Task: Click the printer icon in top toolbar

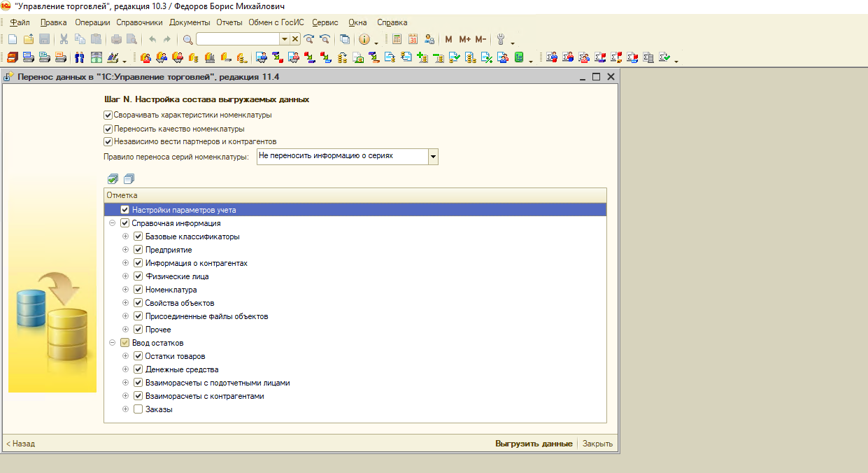Action: pos(116,39)
